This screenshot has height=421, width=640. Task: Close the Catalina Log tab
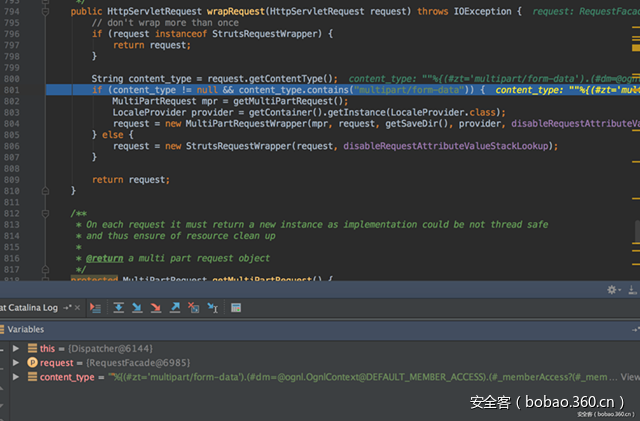(x=78, y=308)
